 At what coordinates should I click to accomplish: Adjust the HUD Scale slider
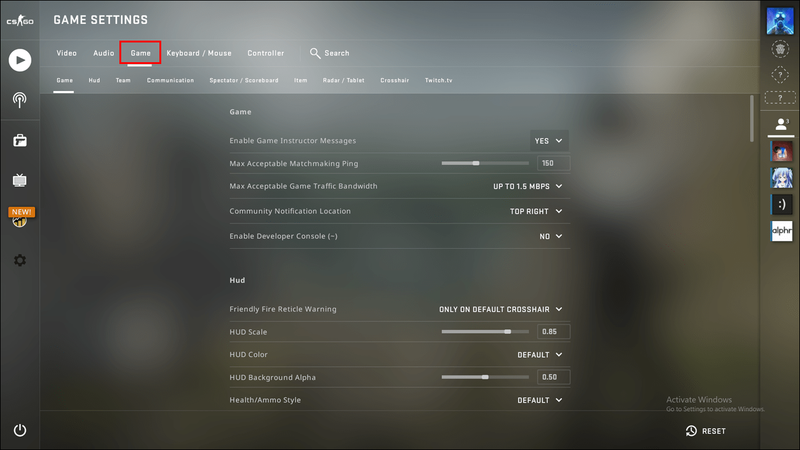485,332
